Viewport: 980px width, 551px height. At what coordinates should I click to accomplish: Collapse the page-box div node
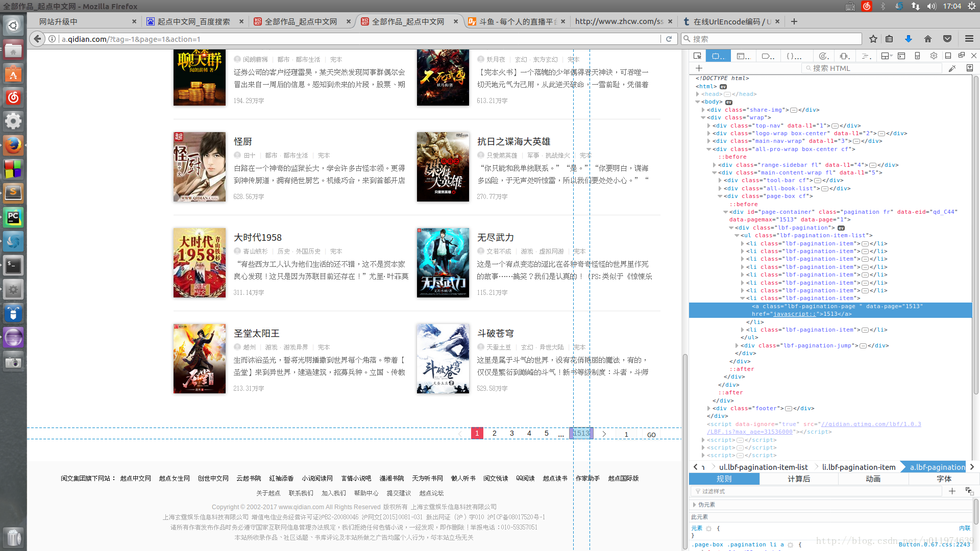(720, 196)
